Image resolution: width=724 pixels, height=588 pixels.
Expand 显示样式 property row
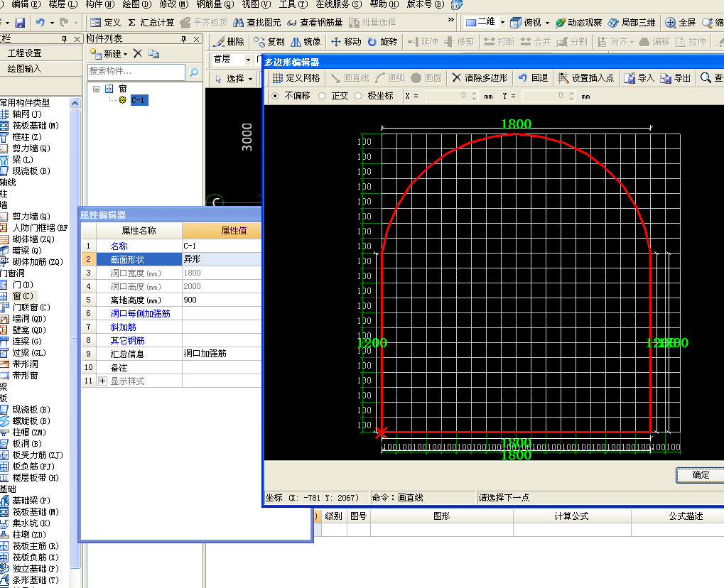point(103,381)
